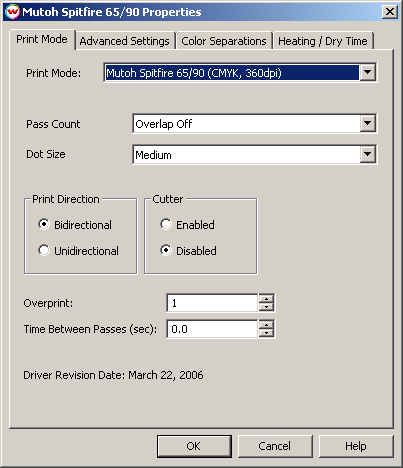Screen dimensions: 403x468
Task: Click the Driver Revision Date text
Action: [113, 375]
